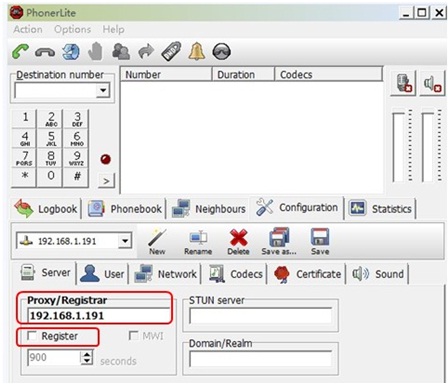Click the Proxy/Registrar address field
Screen dimensions: 448x385
click(x=99, y=315)
